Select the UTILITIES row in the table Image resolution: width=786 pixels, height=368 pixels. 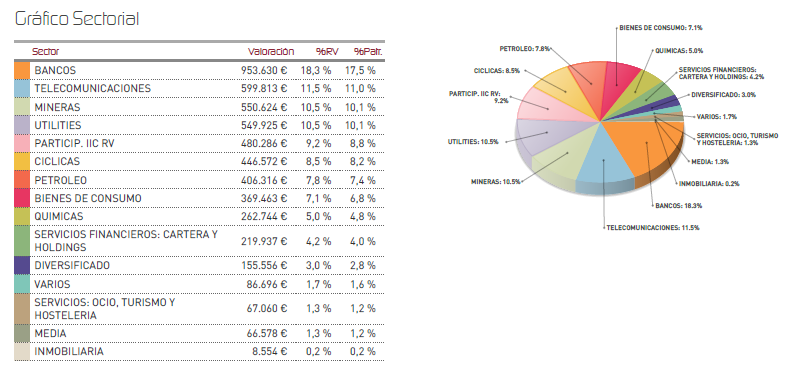(200, 125)
